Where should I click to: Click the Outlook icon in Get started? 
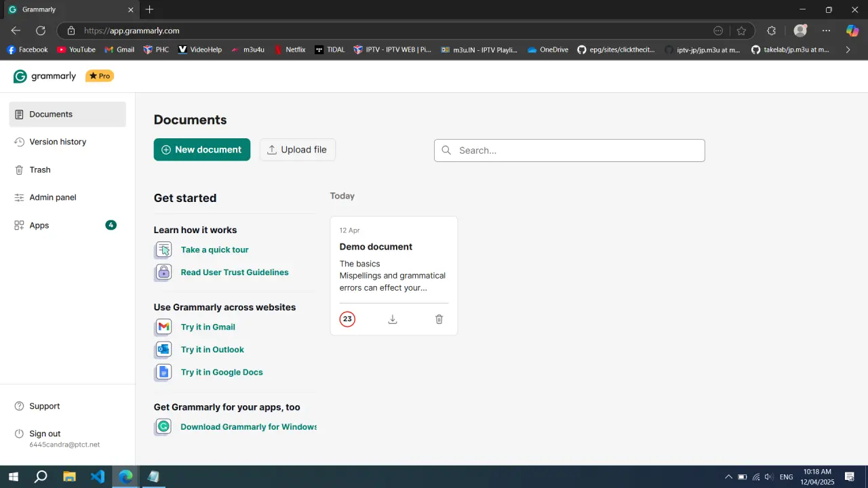[163, 350]
